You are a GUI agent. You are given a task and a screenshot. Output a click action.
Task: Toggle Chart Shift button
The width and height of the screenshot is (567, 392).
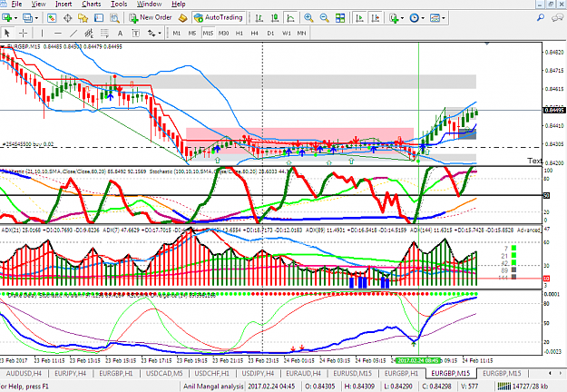point(376,18)
